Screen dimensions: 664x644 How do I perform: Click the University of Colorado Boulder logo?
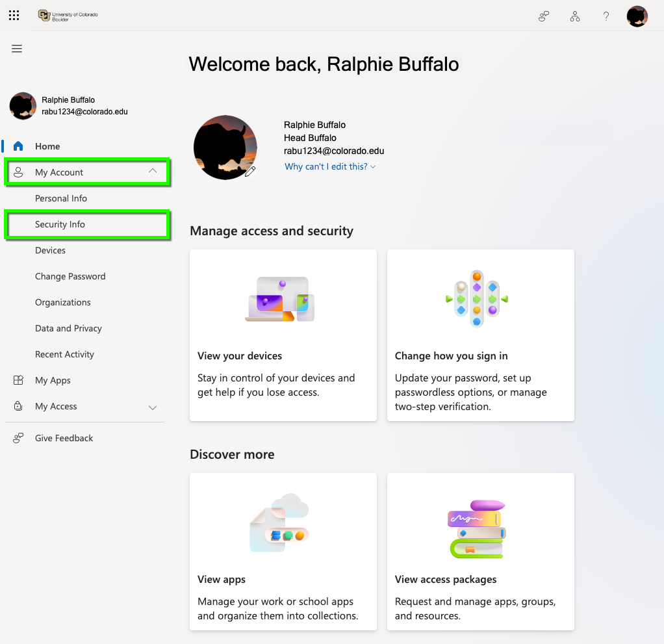(68, 16)
